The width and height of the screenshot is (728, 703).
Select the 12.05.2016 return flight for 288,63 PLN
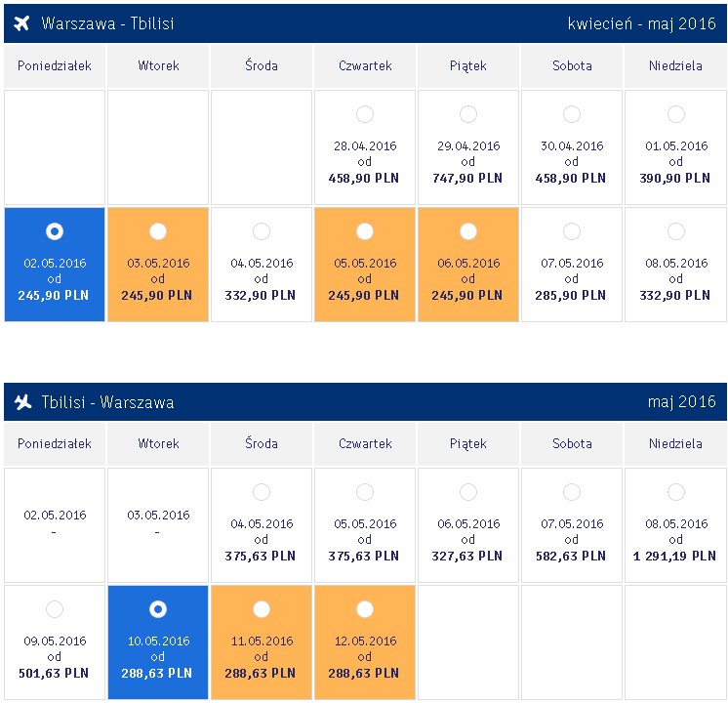click(x=364, y=609)
